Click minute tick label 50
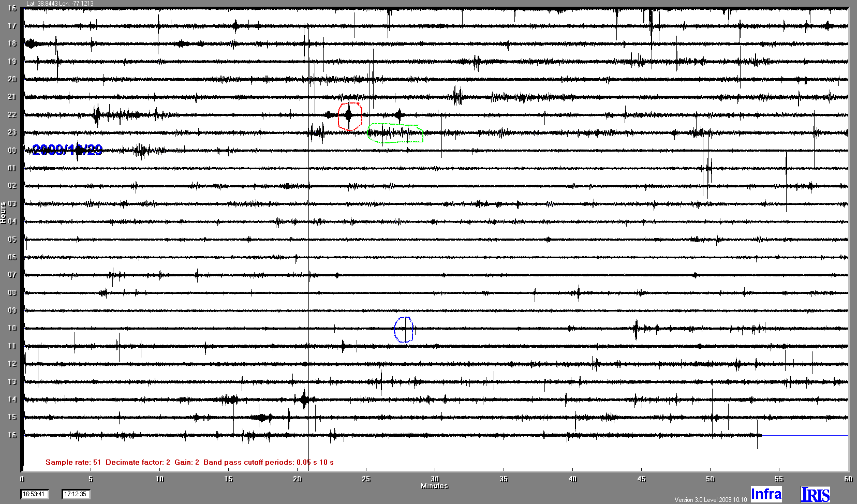The image size is (857, 504). [x=710, y=479]
